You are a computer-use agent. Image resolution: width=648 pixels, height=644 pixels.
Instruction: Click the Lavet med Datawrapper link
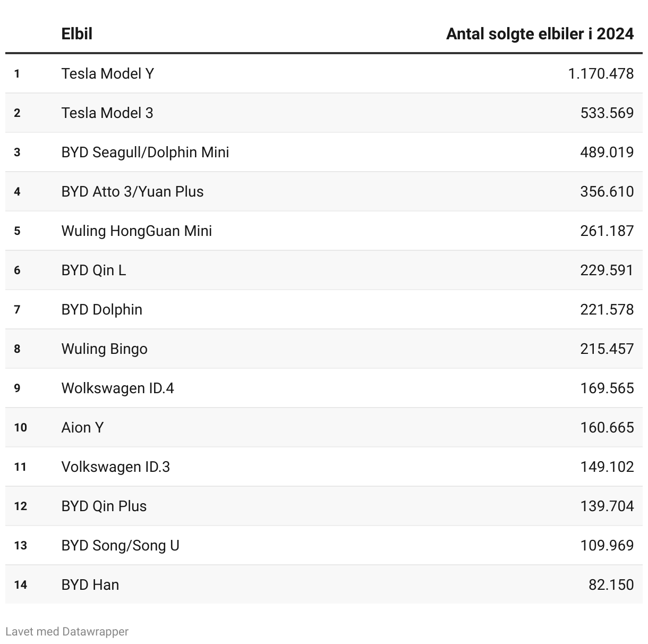[x=67, y=631]
